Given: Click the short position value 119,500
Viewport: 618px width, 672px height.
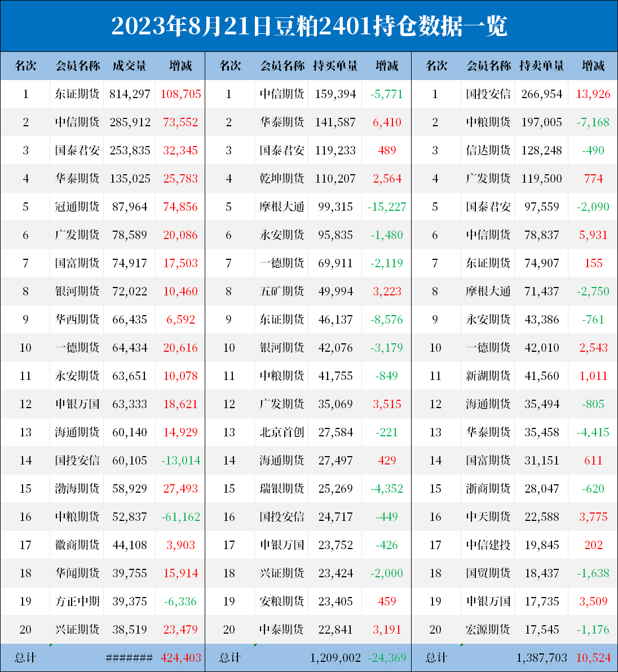Looking at the screenshot, I should tap(542, 179).
